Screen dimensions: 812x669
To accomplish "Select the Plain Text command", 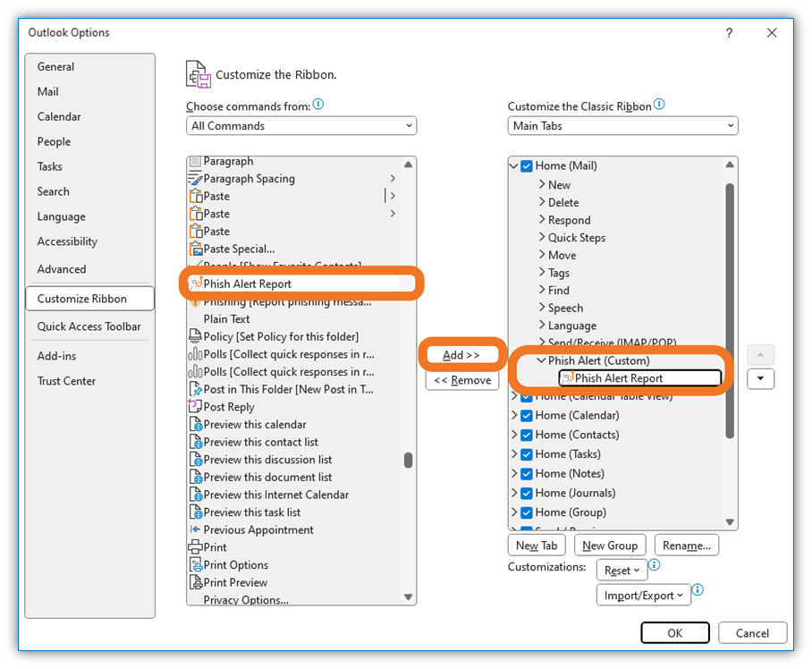I will 226,319.
